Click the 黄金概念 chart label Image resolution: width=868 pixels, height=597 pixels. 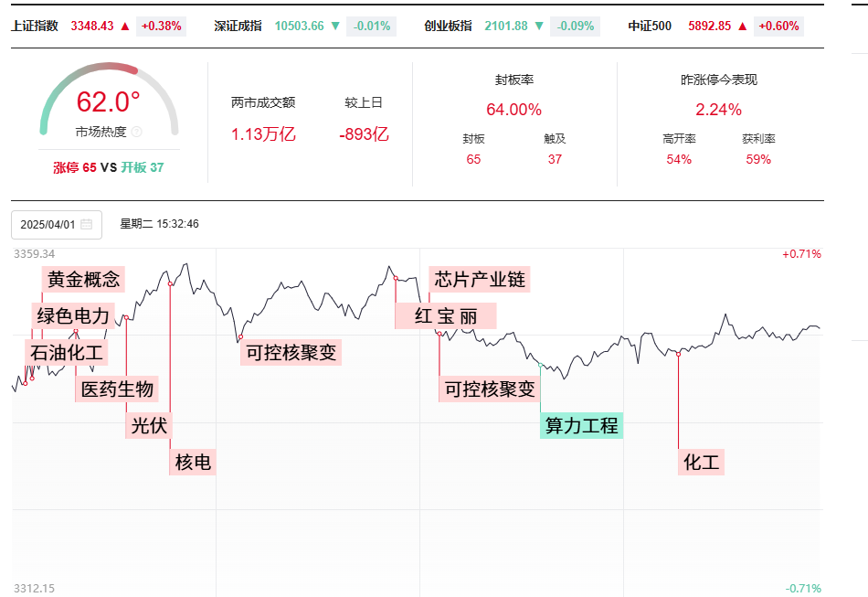click(x=83, y=279)
